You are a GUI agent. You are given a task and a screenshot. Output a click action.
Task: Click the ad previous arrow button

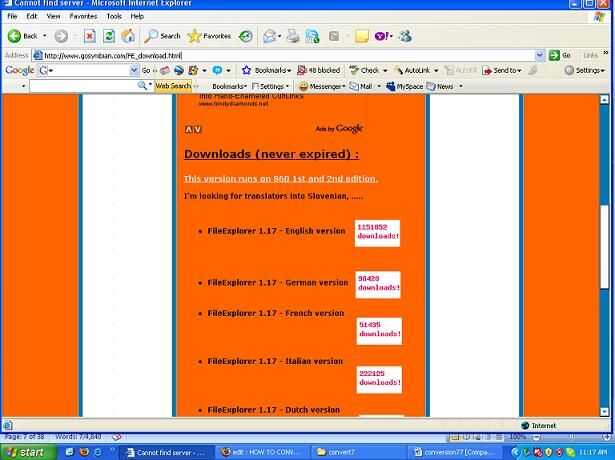click(189, 129)
